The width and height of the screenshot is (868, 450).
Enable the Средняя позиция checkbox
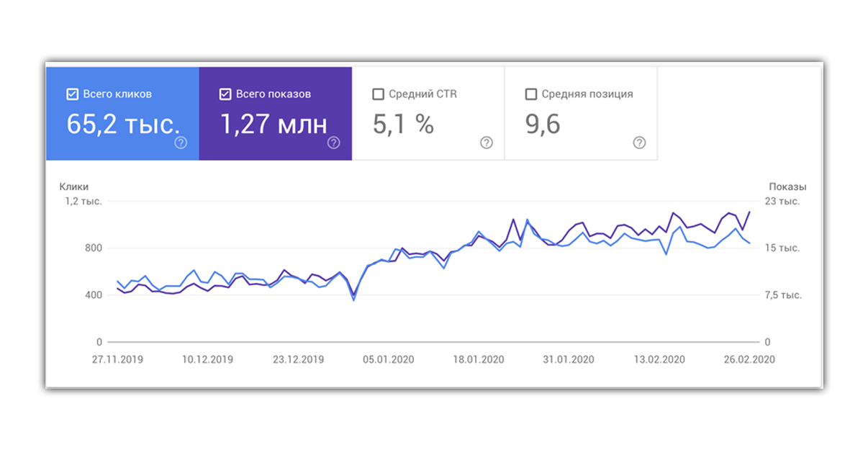click(x=531, y=94)
